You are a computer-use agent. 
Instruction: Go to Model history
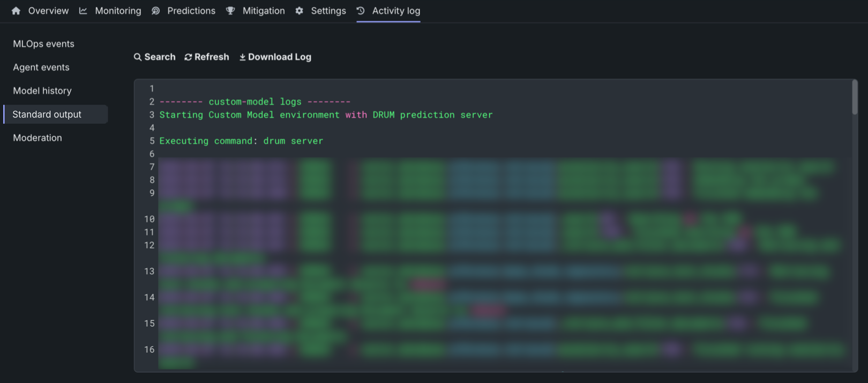coord(42,91)
